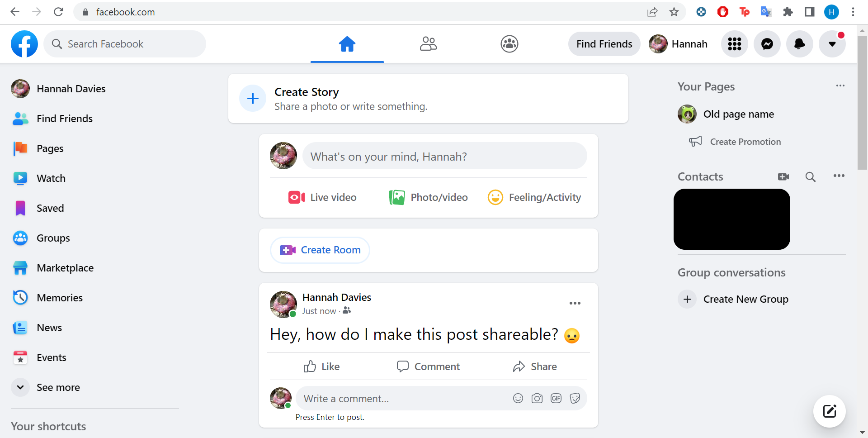Reload the browser page
Viewport: 868px width, 438px height.
(58, 12)
